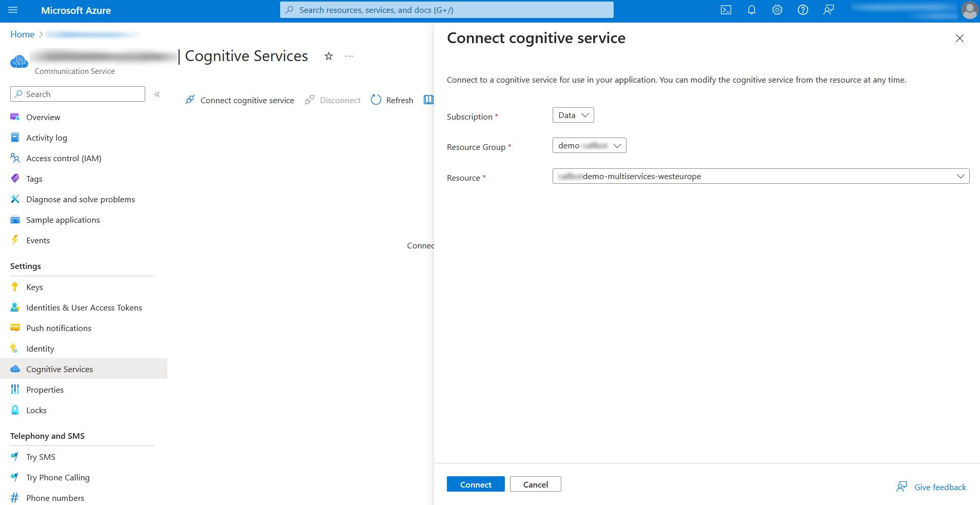
Task: Go to the Home breadcrumb link
Action: click(x=23, y=34)
